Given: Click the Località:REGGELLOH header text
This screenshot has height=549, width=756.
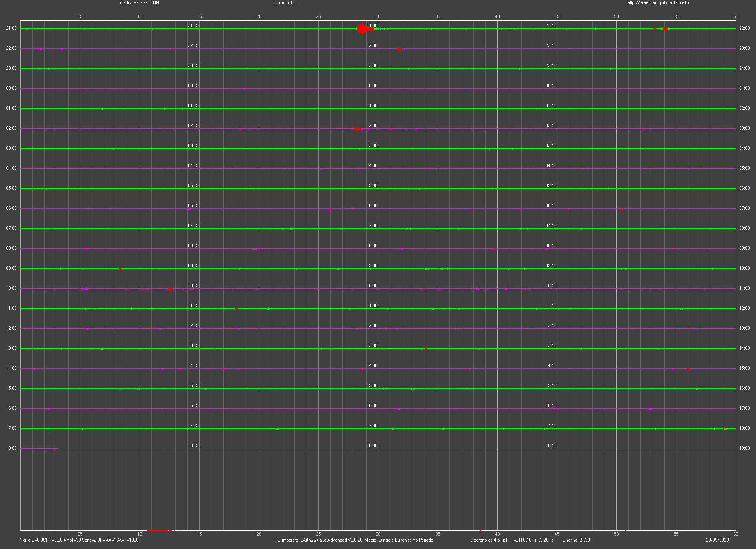Looking at the screenshot, I should pyautogui.click(x=138, y=3).
